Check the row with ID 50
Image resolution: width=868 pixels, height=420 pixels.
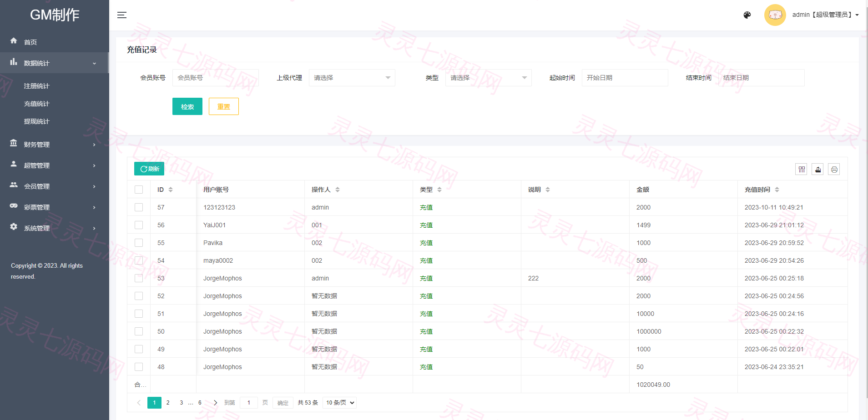tap(139, 331)
